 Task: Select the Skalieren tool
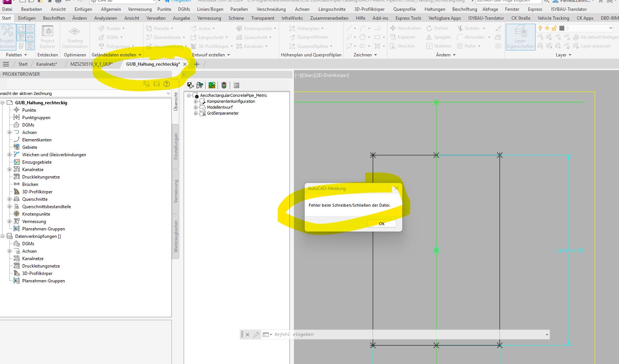pyautogui.click(x=439, y=46)
